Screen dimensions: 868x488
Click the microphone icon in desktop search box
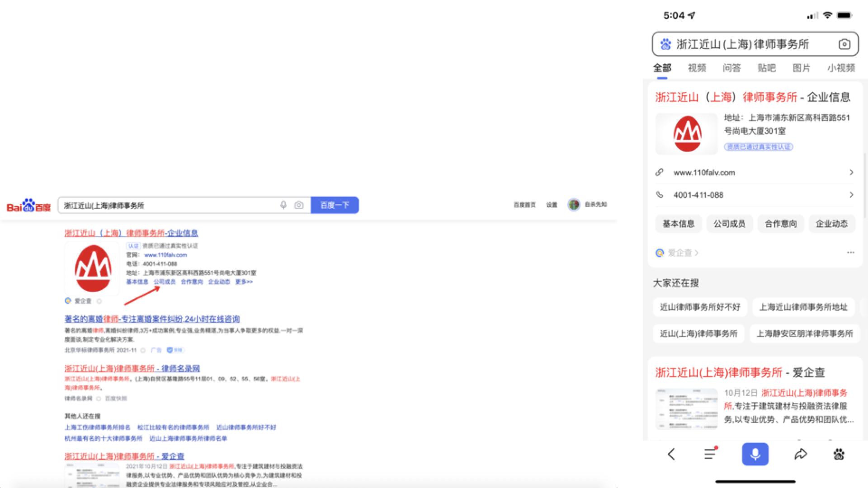coord(283,205)
